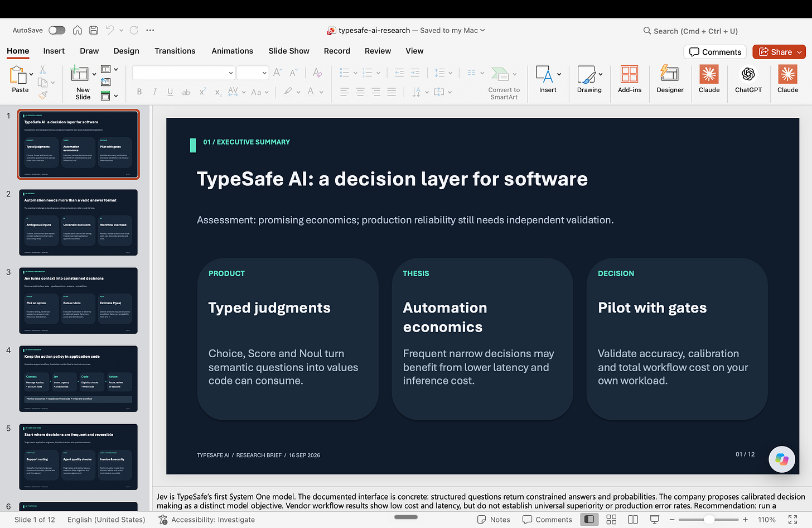Decrease the list indent level
Screen dimensions: 812x528
pos(399,73)
